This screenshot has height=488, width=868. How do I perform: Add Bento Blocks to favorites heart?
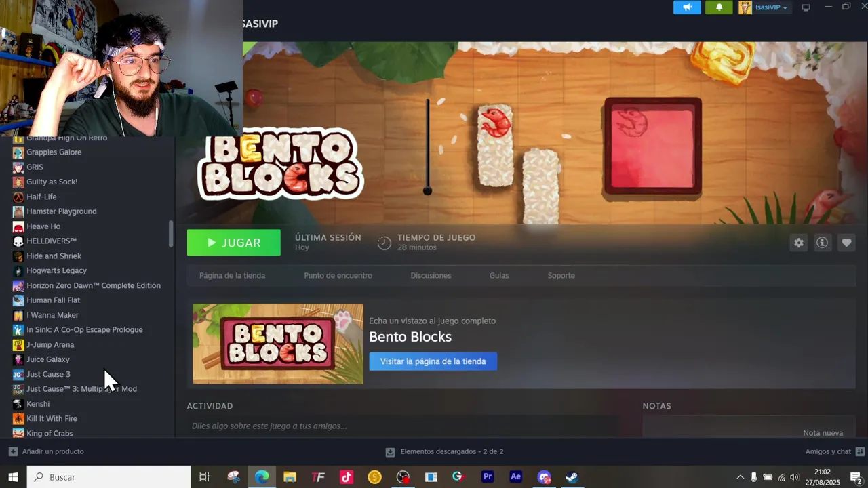pos(846,243)
